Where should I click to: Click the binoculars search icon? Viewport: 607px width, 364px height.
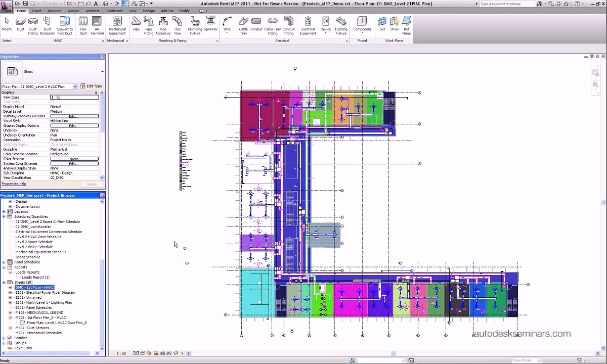pos(540,4)
